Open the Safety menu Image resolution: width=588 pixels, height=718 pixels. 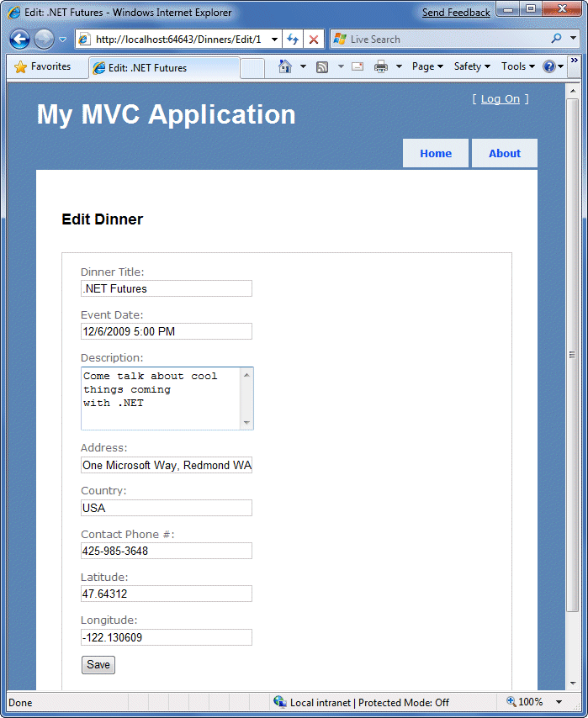pyautogui.click(x=472, y=67)
